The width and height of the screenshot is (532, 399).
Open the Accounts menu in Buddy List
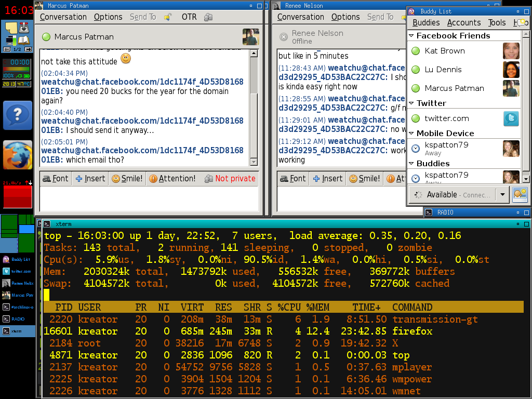(x=464, y=23)
